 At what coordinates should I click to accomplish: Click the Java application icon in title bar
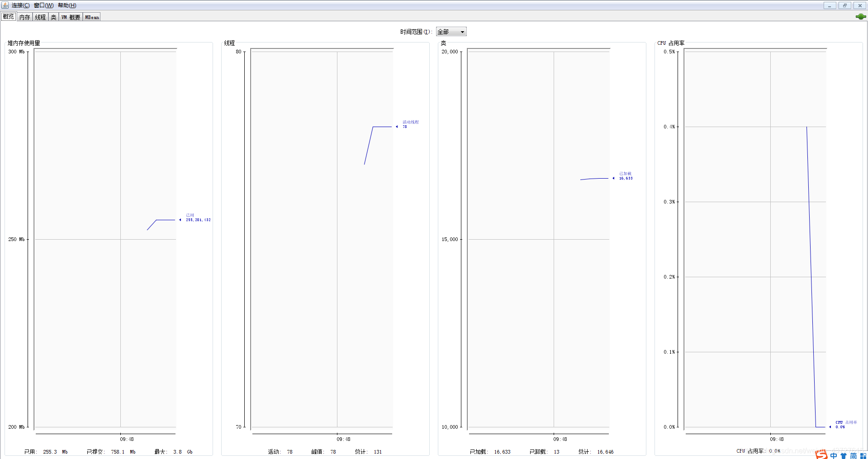[x=5, y=5]
